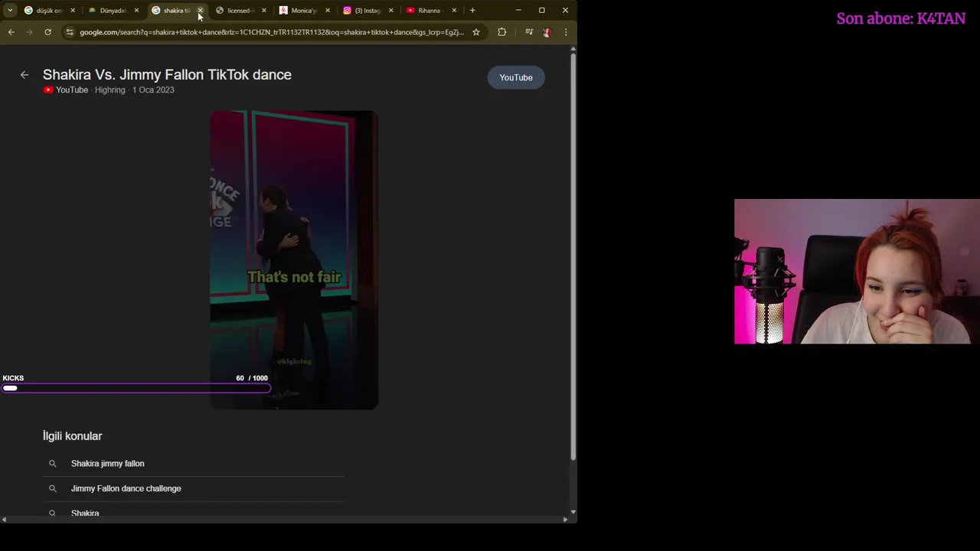980x551 pixels.
Task: Search 'Shakira jimmy fallon' related topic
Action: 108,464
